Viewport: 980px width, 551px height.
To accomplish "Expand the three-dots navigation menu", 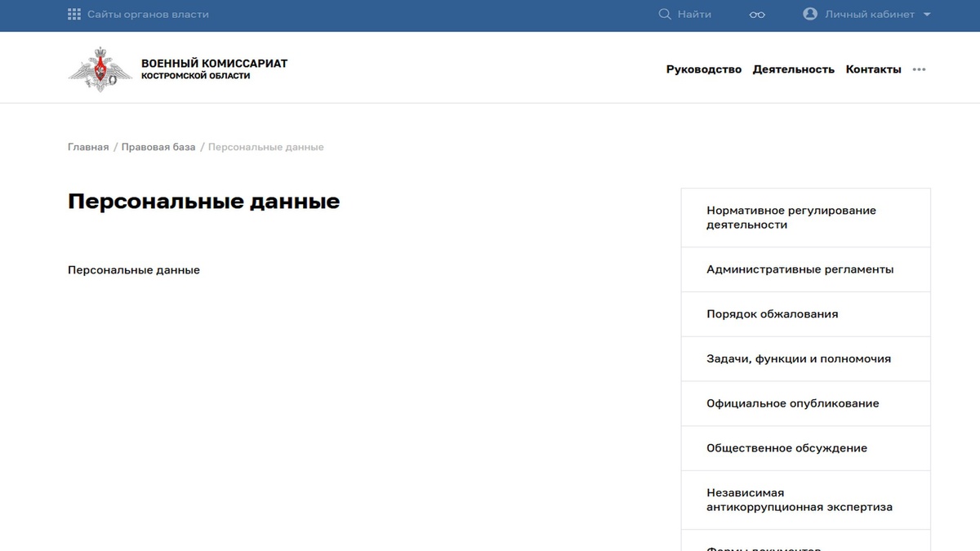I will tap(919, 69).
